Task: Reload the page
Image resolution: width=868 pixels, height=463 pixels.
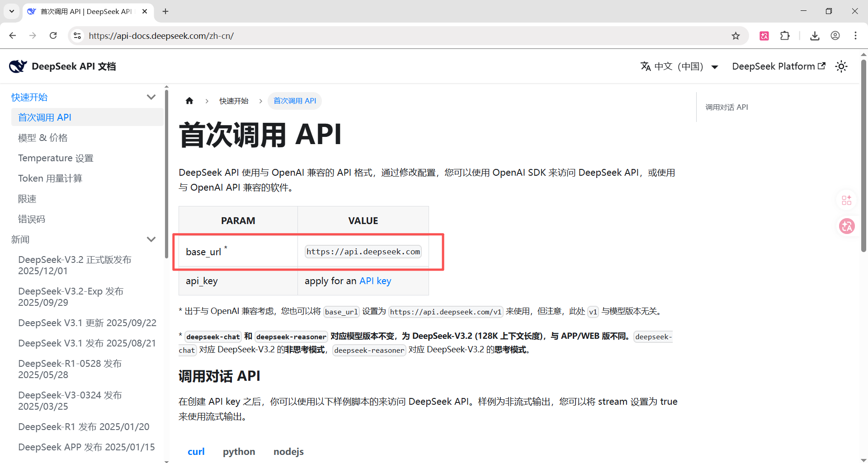Action: coord(53,36)
